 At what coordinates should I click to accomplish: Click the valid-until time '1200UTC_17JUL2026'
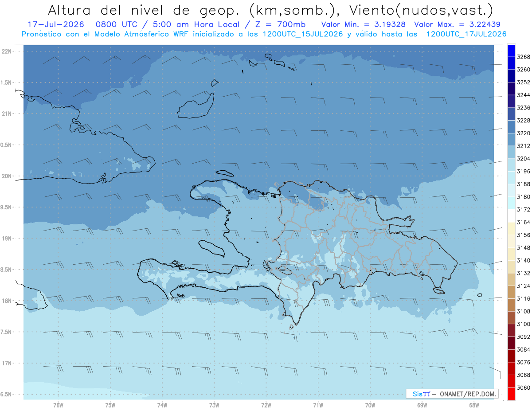point(466,34)
